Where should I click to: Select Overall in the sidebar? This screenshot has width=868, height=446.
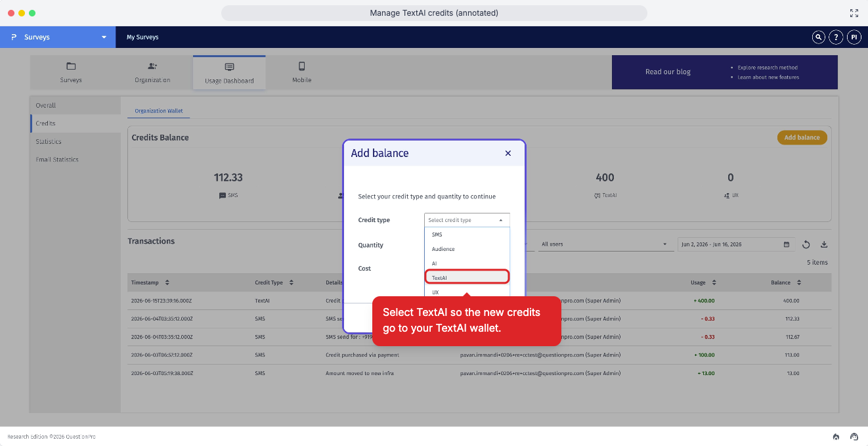76,105
